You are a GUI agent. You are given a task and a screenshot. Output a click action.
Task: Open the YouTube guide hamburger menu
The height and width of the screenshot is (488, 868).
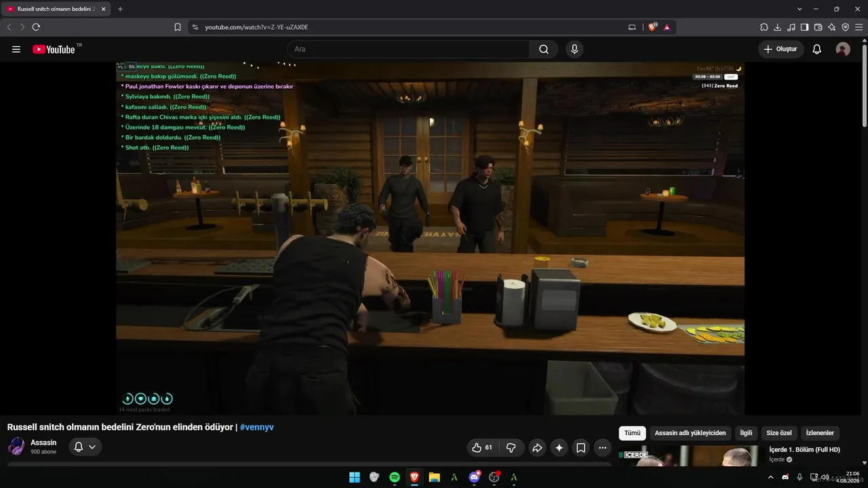tap(16, 49)
